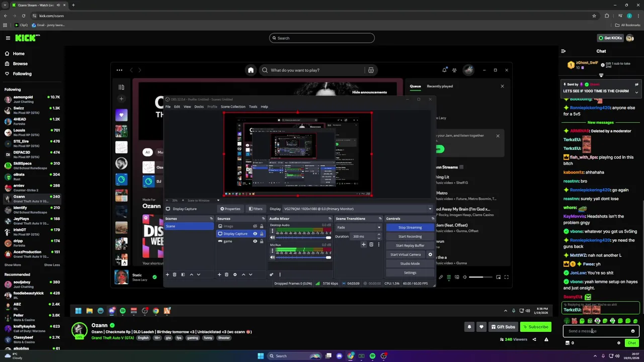Viewport: 644px width, 362px height.
Task: Toggle Display Capture eye in streamed OBS
Action: 255,234
